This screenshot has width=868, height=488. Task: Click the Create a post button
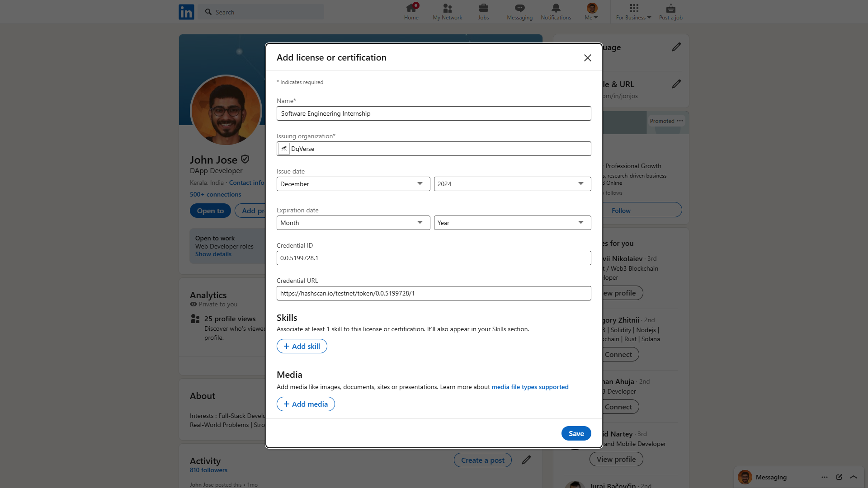coord(482,460)
